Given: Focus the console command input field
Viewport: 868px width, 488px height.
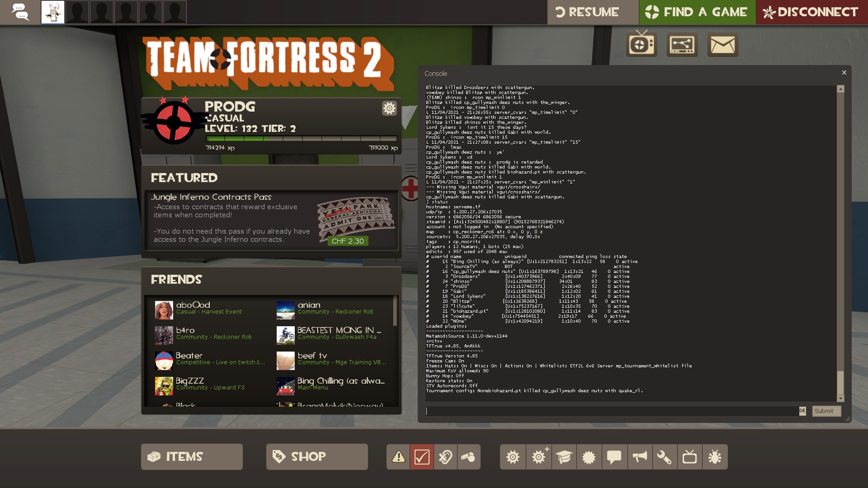Looking at the screenshot, I should [x=612, y=411].
